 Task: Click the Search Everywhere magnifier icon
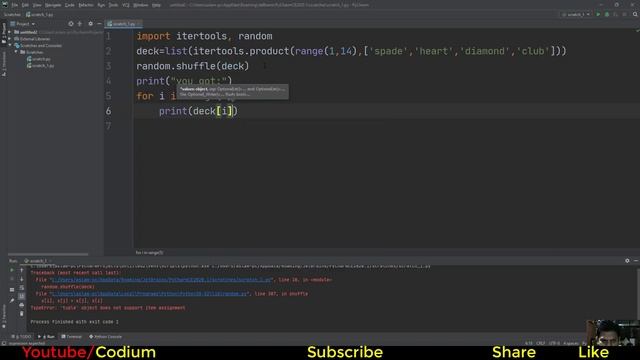[635, 14]
